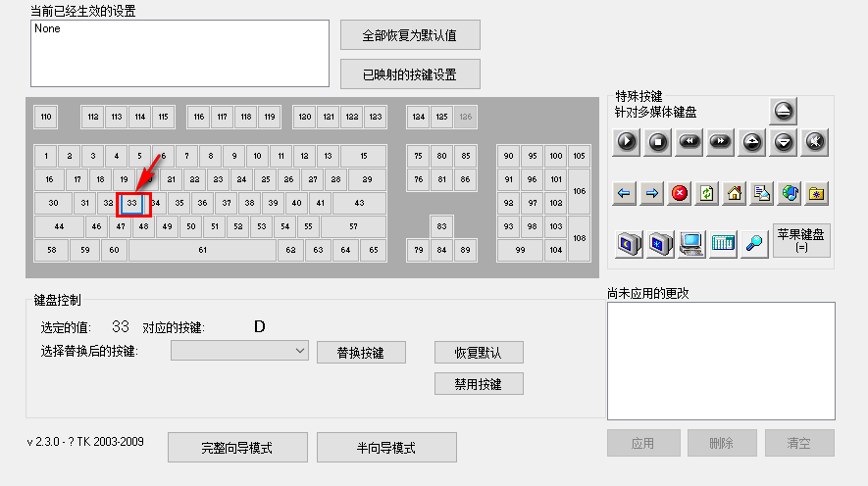Viewport: 868px width, 486px height.
Task: Choose the Calculator special key
Action: [723, 243]
